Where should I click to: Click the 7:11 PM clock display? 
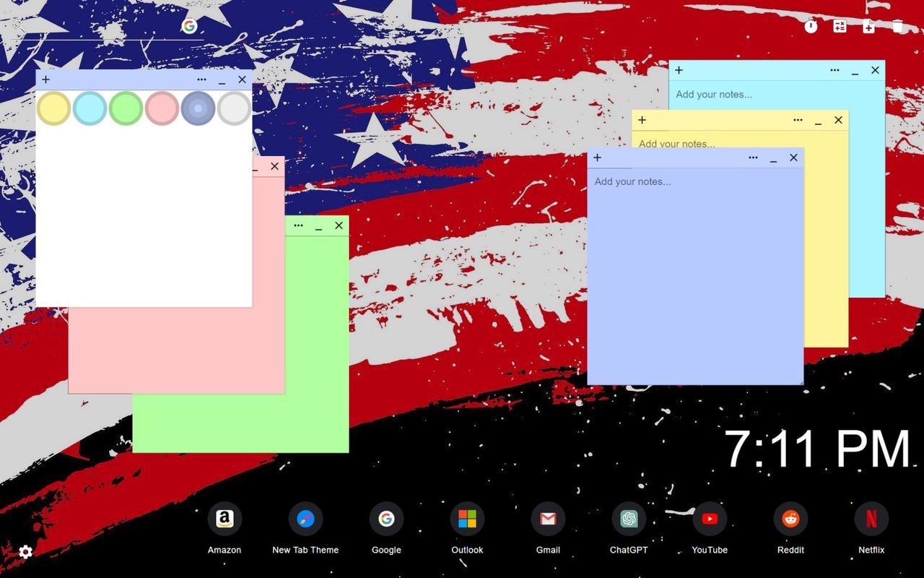pos(817,449)
